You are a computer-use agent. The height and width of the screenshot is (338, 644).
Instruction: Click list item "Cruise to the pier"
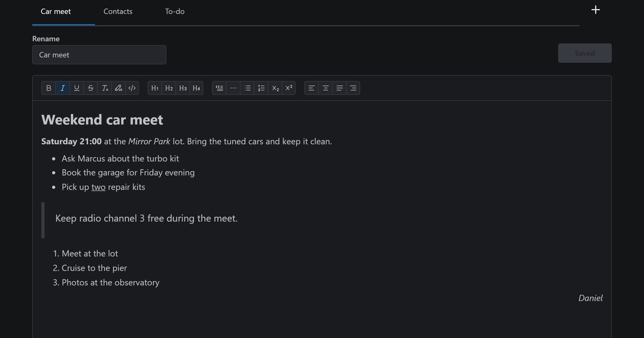[x=94, y=268]
